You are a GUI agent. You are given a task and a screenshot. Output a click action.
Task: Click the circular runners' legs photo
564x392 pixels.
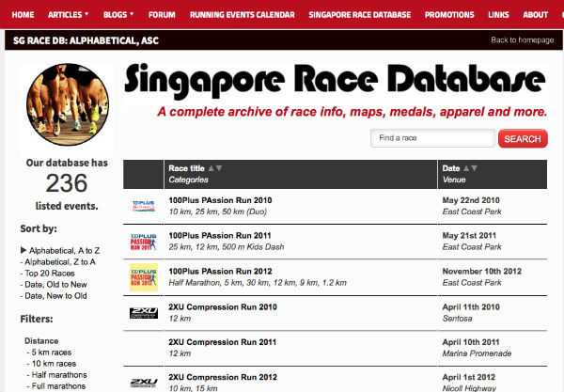68,104
